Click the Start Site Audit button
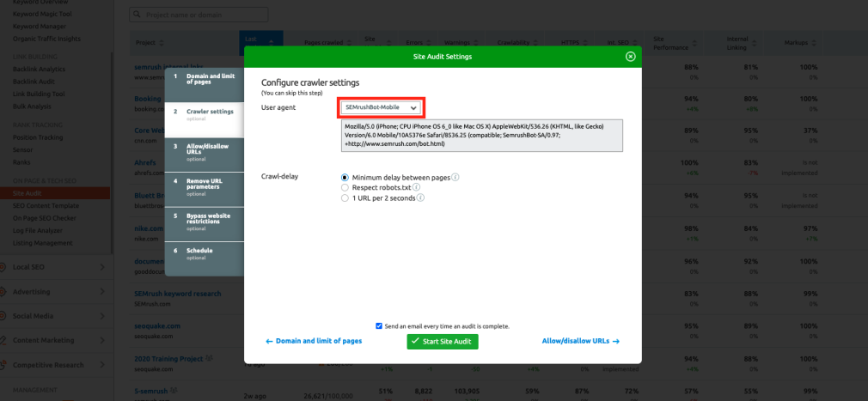Screen dimensions: 868x401 pyautogui.click(x=443, y=342)
